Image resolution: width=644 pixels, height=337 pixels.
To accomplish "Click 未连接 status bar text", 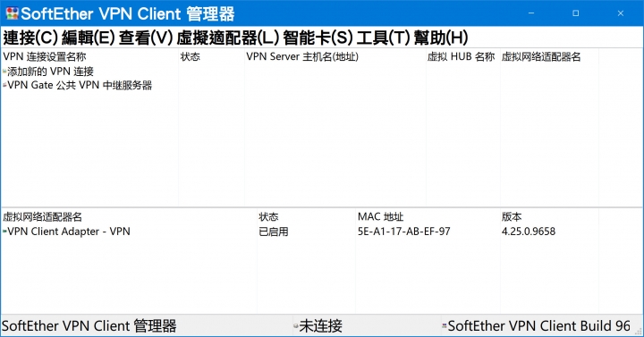I will 321,326.
